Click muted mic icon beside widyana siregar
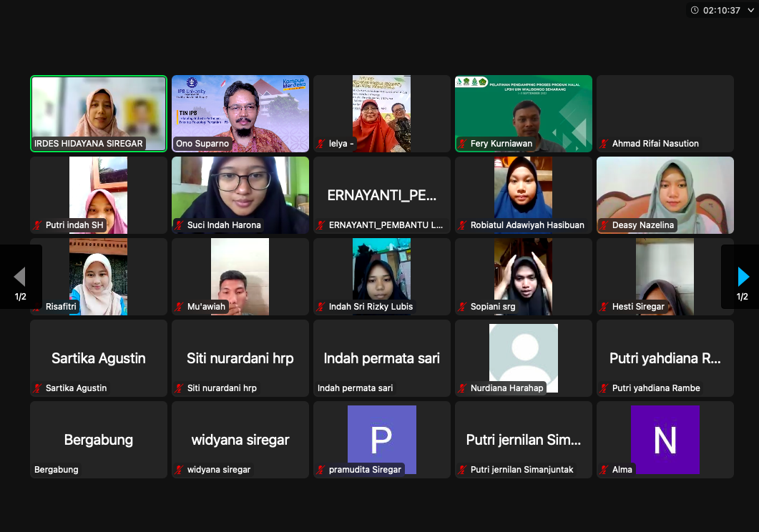Viewport: 759px width, 532px height. coord(180,470)
